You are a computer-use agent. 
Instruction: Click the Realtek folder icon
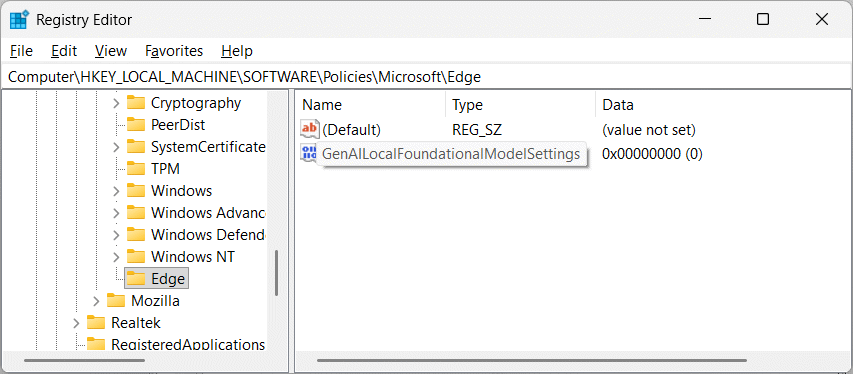pos(96,323)
